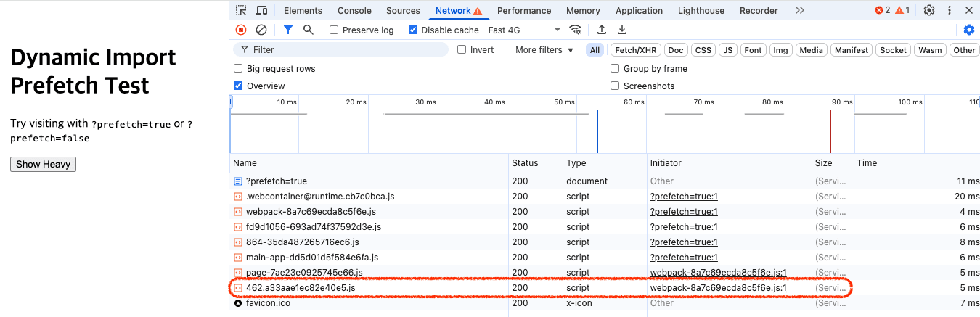
Task: Enable Big request rows option
Action: 238,69
